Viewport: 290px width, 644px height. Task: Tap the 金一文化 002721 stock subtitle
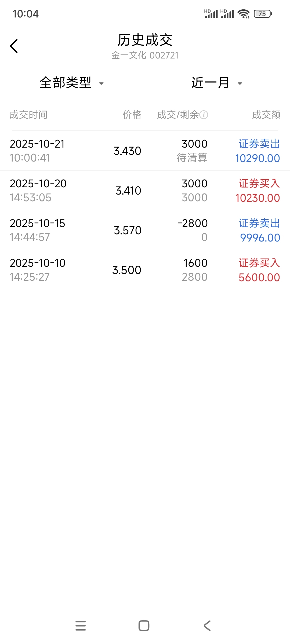145,55
